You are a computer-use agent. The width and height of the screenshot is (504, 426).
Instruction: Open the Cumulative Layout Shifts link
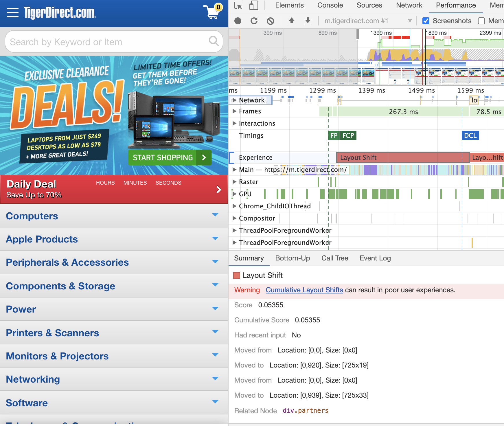[x=304, y=290]
